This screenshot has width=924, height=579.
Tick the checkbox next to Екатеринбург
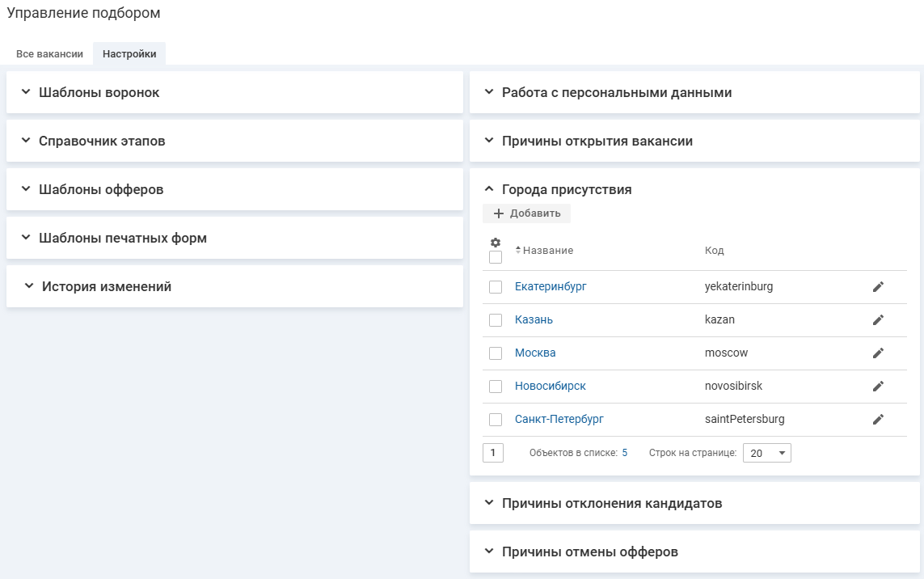click(x=496, y=287)
